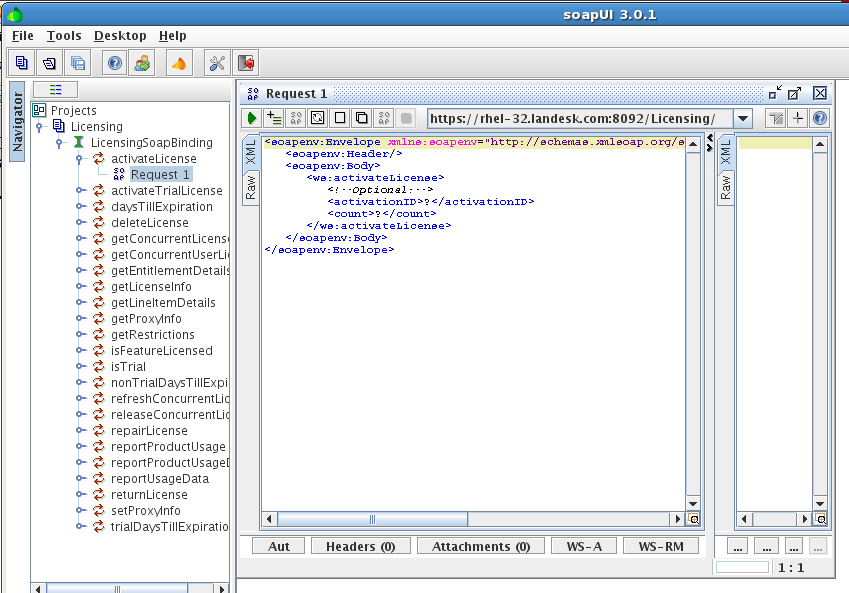Viewport: 849px width, 593px height.
Task: Click the activationID line in request XML
Action: [431, 201]
